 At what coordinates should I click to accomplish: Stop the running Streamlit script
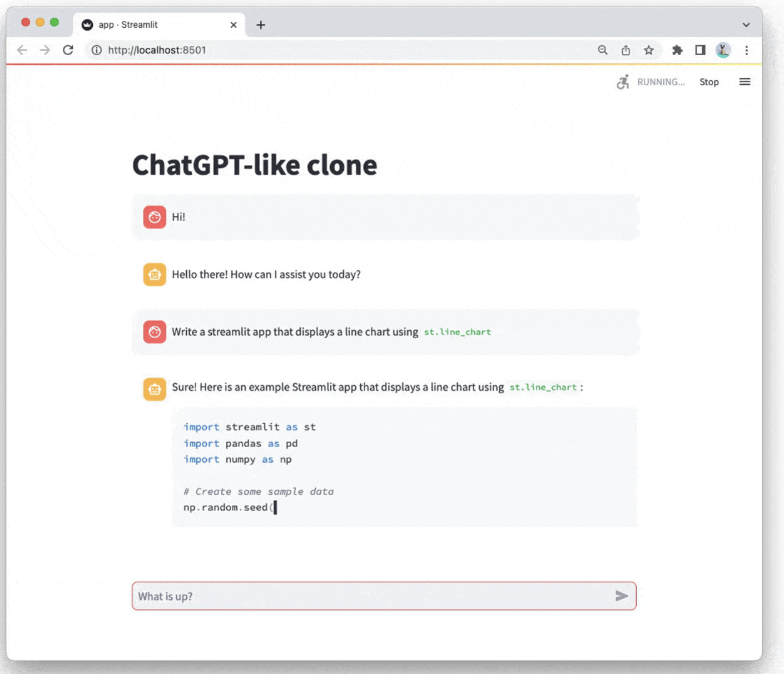pos(709,82)
